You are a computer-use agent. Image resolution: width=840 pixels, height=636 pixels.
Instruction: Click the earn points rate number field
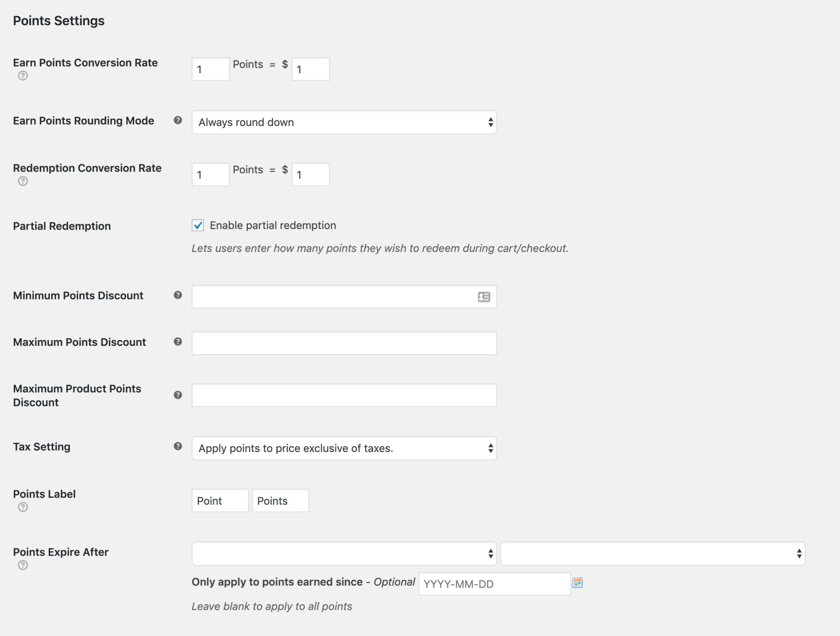point(211,69)
